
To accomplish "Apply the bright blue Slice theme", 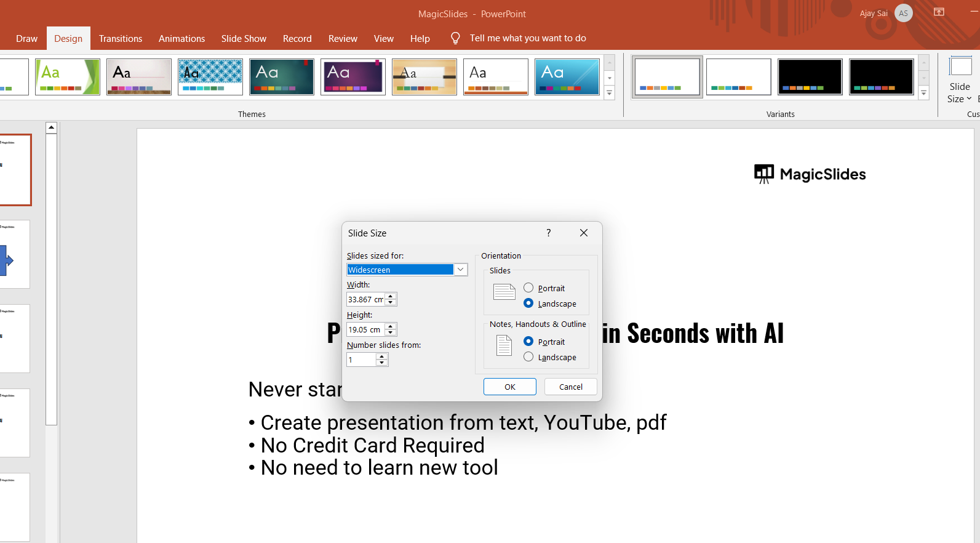I will coord(567,77).
